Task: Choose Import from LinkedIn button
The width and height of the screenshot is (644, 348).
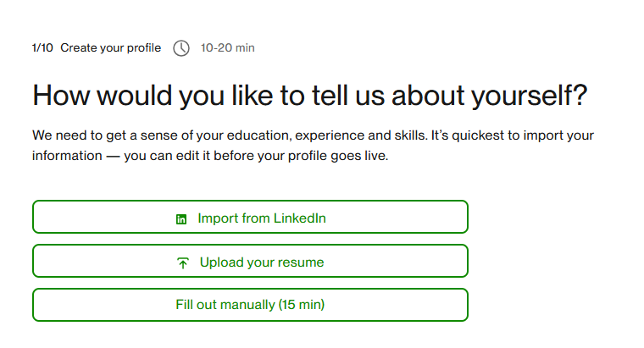Action: 250,217
